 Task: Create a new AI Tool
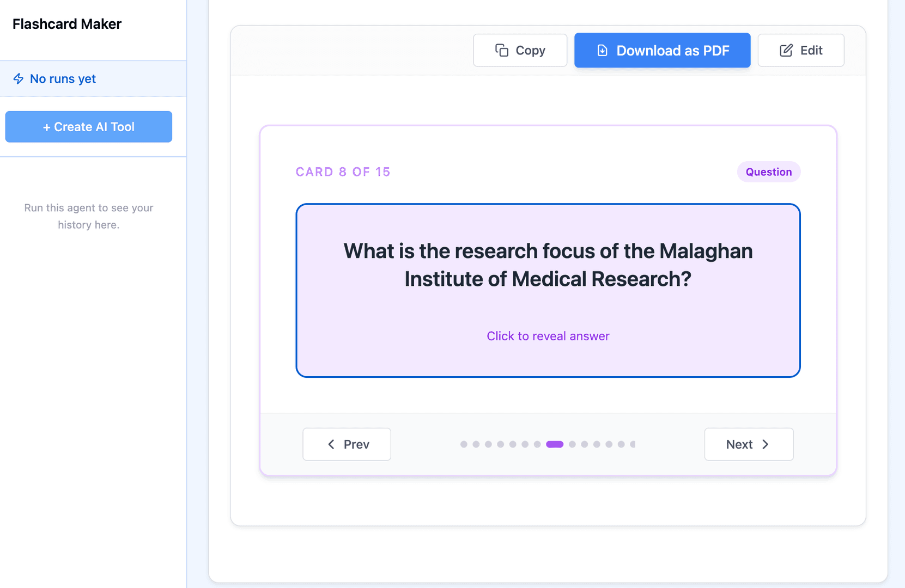tap(89, 127)
